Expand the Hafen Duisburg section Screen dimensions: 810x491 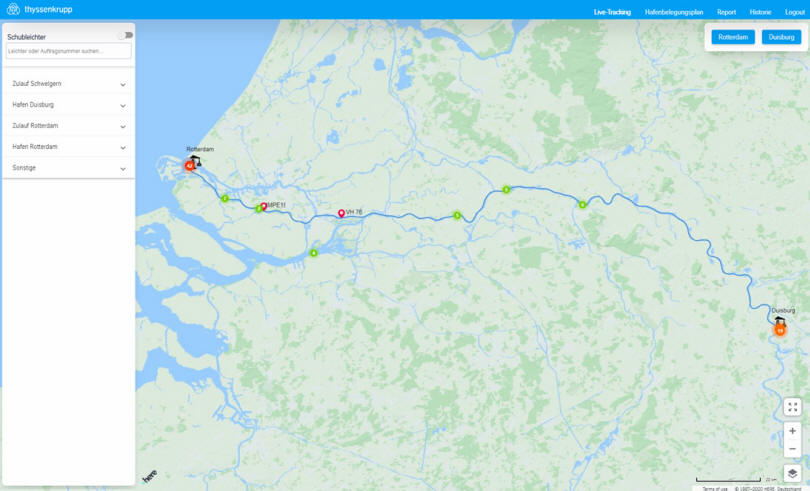[69, 105]
